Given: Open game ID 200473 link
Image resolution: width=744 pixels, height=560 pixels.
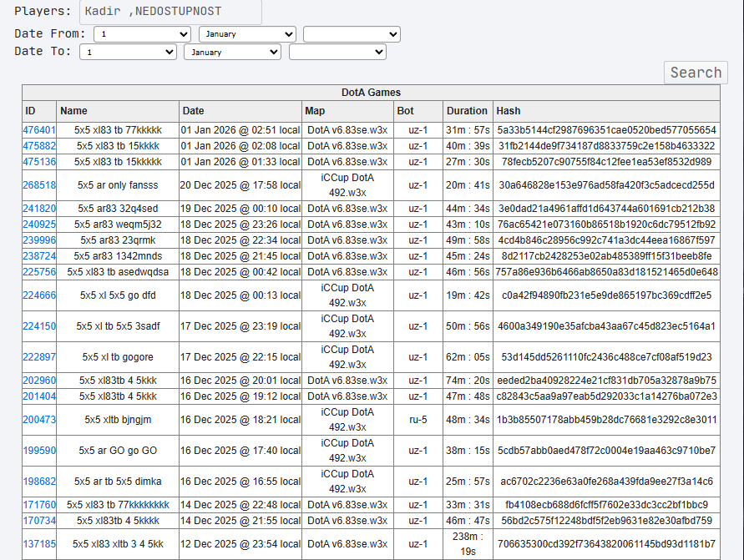Looking at the screenshot, I should tap(39, 420).
